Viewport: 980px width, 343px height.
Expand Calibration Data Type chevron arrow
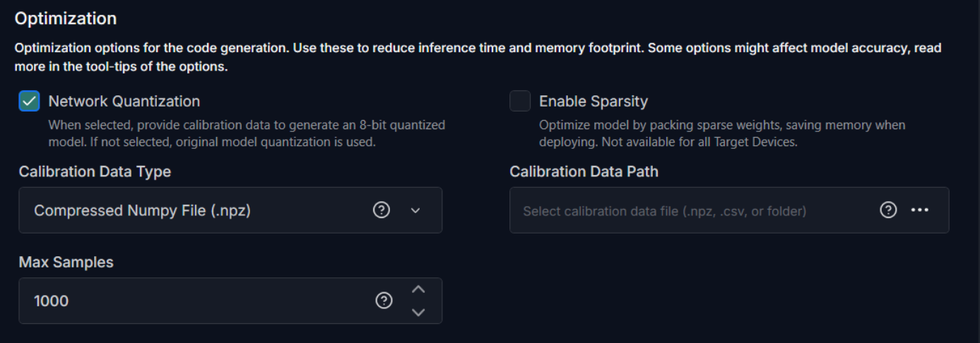(415, 210)
